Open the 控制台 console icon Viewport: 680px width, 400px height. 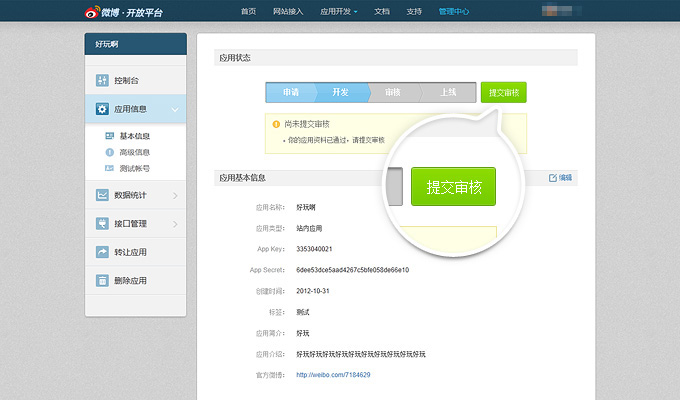click(x=102, y=80)
